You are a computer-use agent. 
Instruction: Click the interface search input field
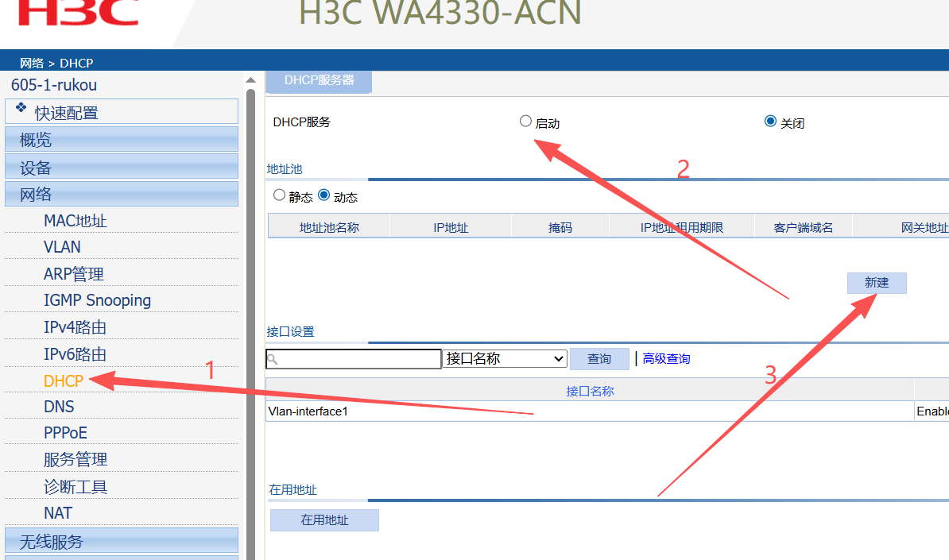[x=354, y=359]
